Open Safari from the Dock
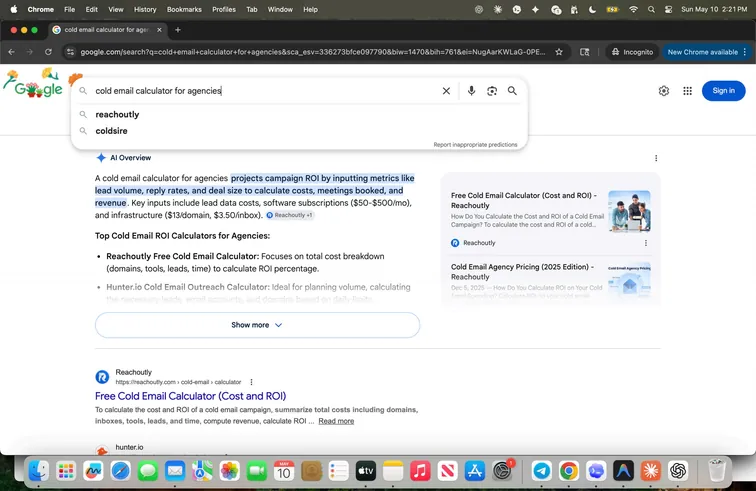The width and height of the screenshot is (756, 491). coord(121,471)
